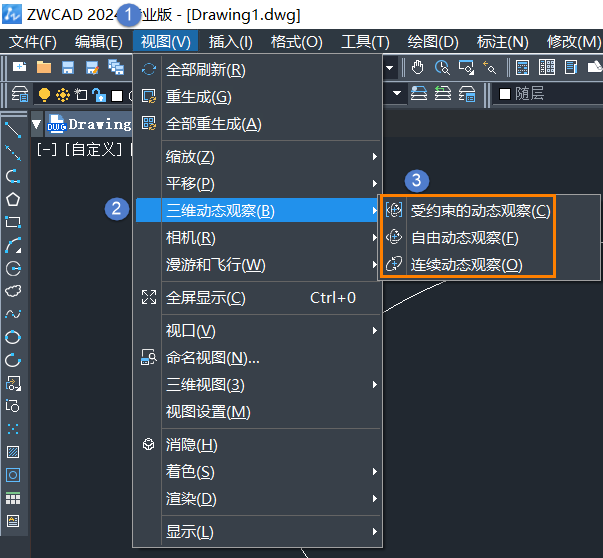Click the Save All stacked-disks icon
The image size is (603, 558).
[116, 67]
